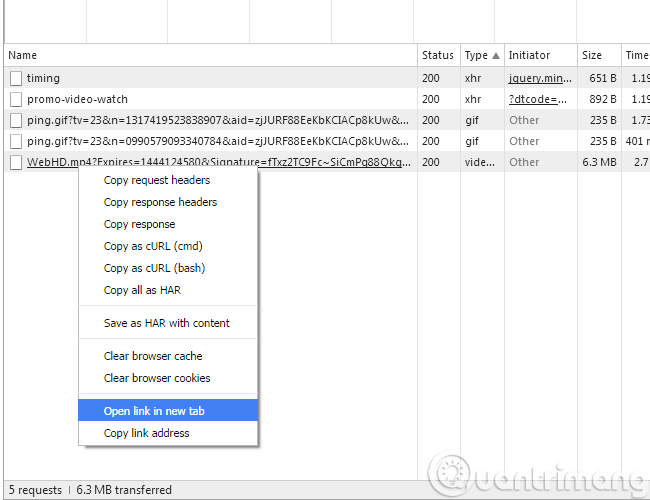Choose Copy request headers menu item
The image size is (650, 500).
tap(157, 181)
